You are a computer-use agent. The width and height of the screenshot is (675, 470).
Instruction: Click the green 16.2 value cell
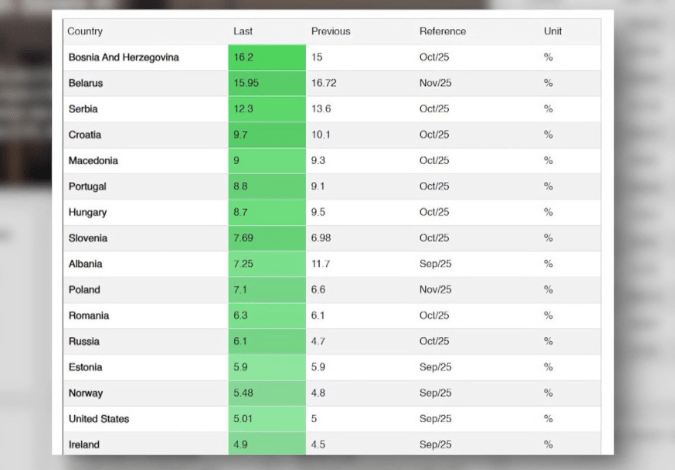tap(266, 58)
